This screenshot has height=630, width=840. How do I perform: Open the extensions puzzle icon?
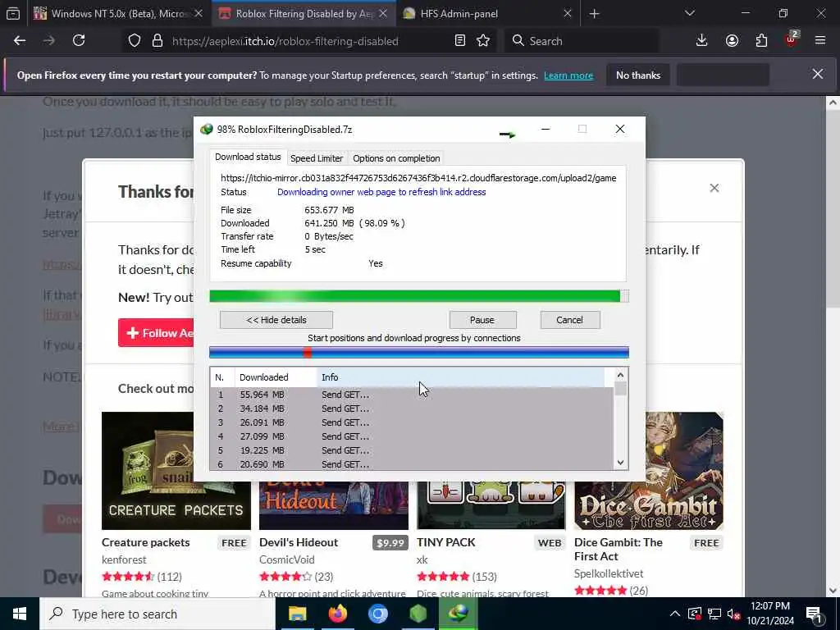(761, 41)
